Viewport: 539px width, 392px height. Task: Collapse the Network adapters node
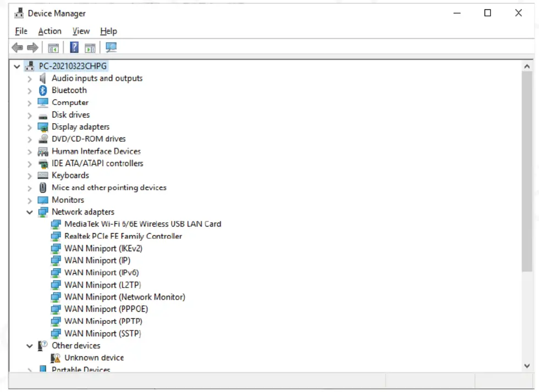[30, 212]
